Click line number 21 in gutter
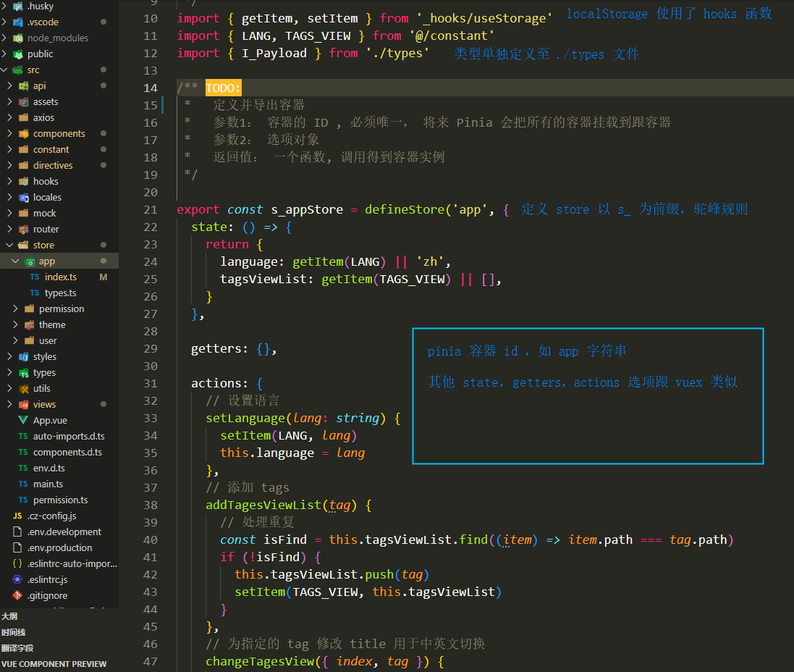This screenshot has width=794, height=672. coord(151,210)
